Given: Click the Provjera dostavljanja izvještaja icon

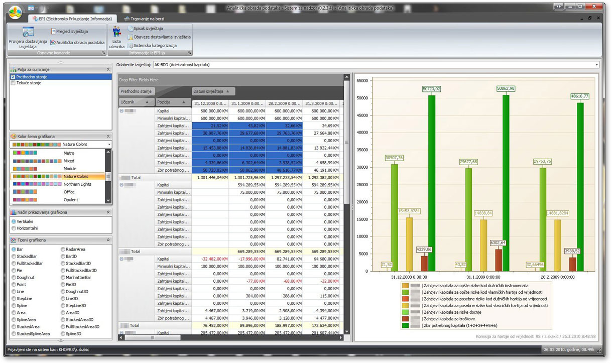Looking at the screenshot, I should pos(28,32).
